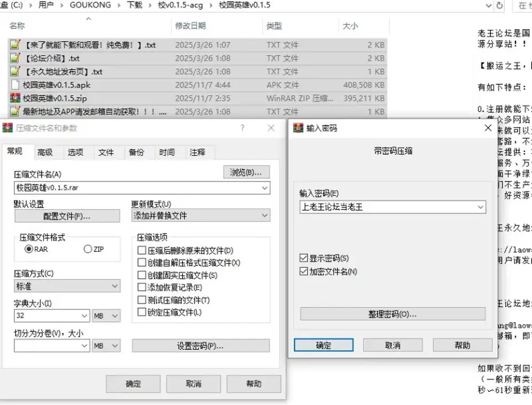
Task: Click WinRAR icon in 压缩文件名和参数 title bar
Action: click(7, 128)
